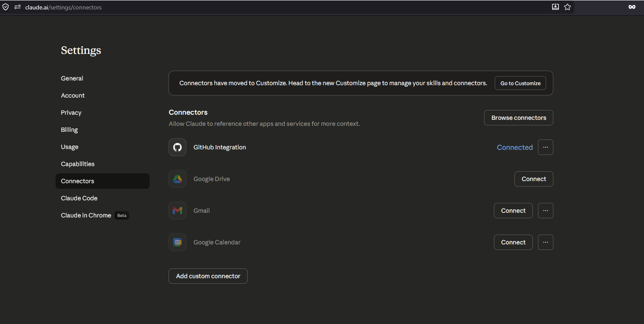644x324 pixels.
Task: Click the Browse connectors button
Action: 518,118
